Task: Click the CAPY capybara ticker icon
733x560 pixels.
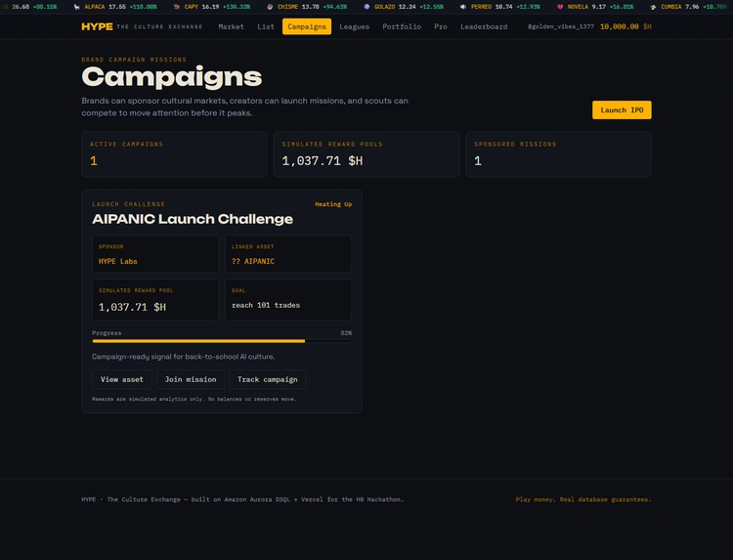Action: click(176, 7)
